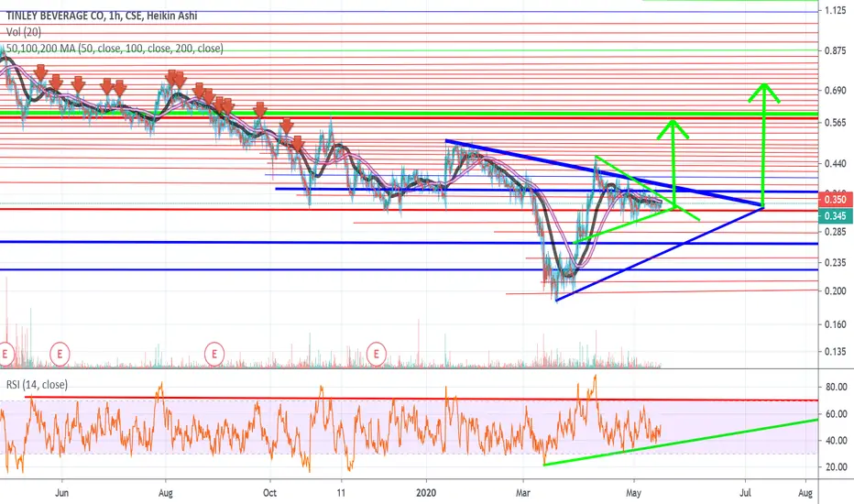The width and height of the screenshot is (854, 504).
Task: Click the 20.00 RSI scale label
Action: pos(836,467)
